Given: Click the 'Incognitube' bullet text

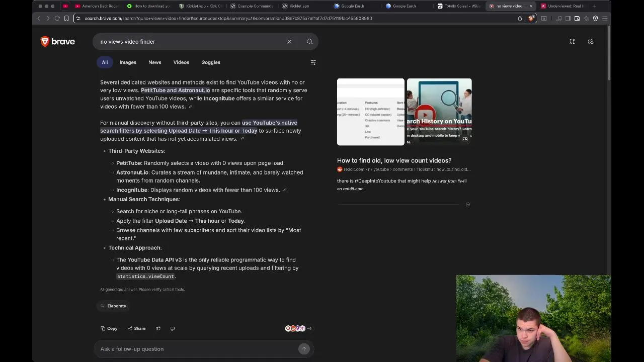Looking at the screenshot, I should [x=132, y=190].
